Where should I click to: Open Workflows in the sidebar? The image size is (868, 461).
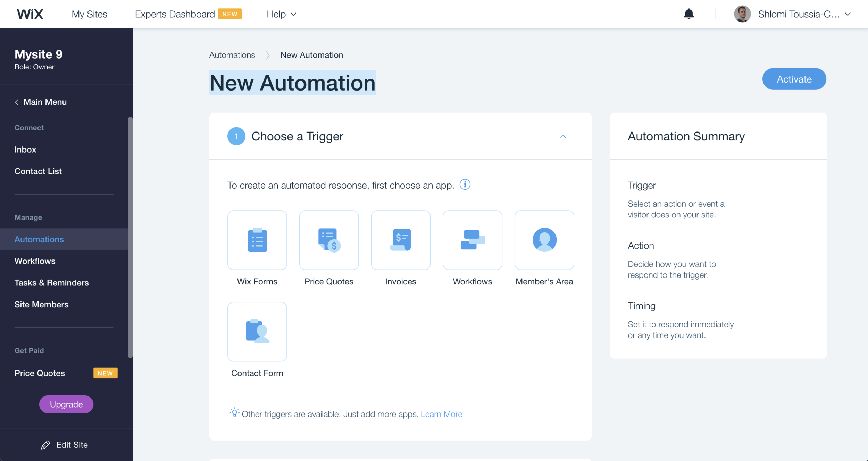[35, 261]
